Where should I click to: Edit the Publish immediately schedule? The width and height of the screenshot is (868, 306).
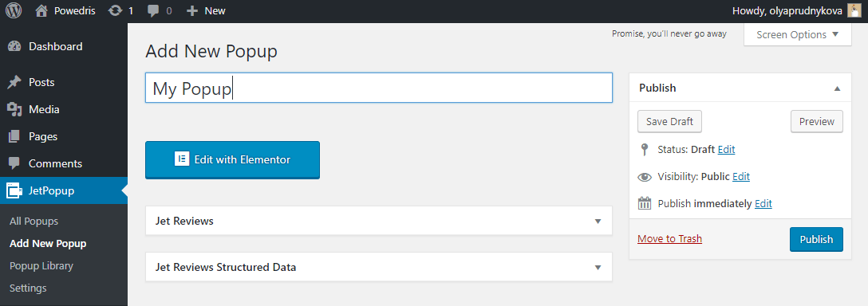click(763, 204)
